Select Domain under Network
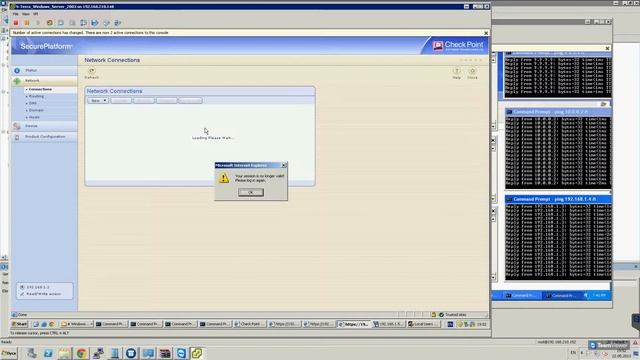The height and width of the screenshot is (360, 640). (x=36, y=110)
